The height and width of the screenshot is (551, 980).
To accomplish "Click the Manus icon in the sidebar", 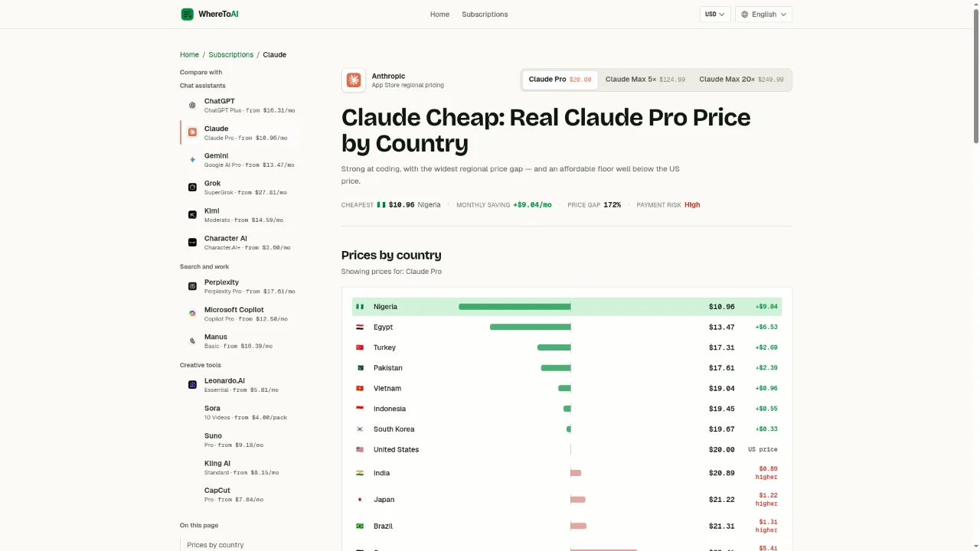I will pos(192,341).
